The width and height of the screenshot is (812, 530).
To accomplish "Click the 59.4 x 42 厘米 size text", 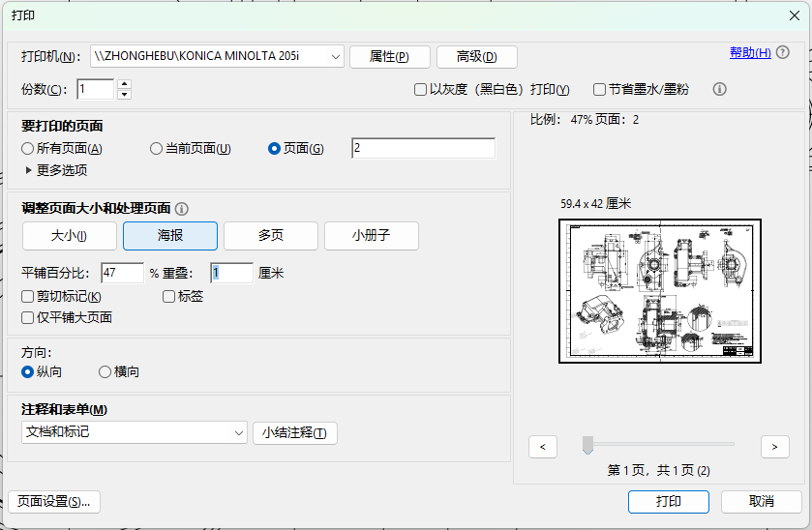I will (x=595, y=204).
